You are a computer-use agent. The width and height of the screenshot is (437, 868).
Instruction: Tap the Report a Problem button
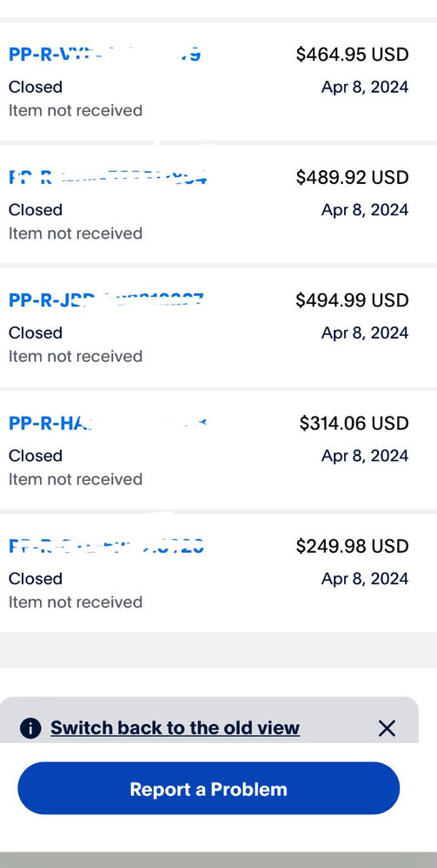pos(209,788)
